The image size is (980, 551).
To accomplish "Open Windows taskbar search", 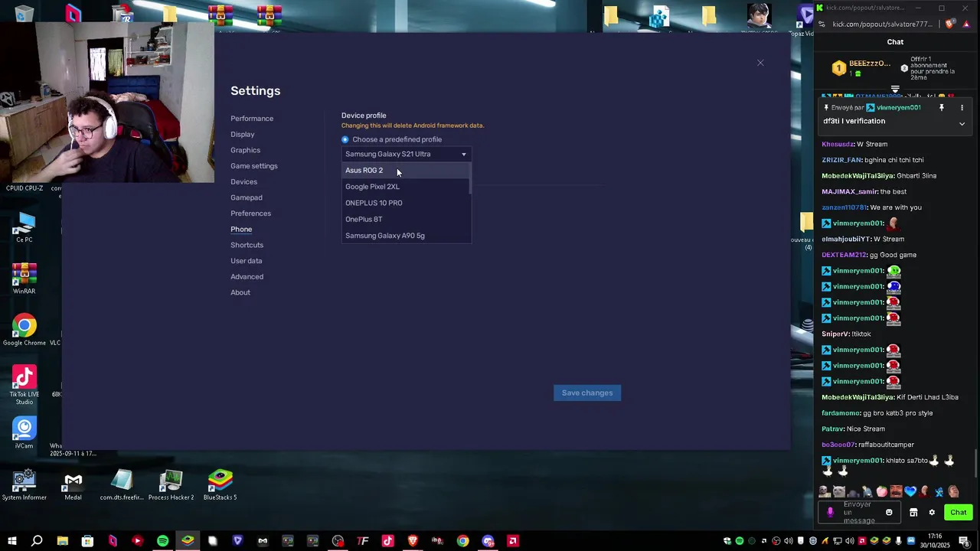I will pyautogui.click(x=37, y=541).
